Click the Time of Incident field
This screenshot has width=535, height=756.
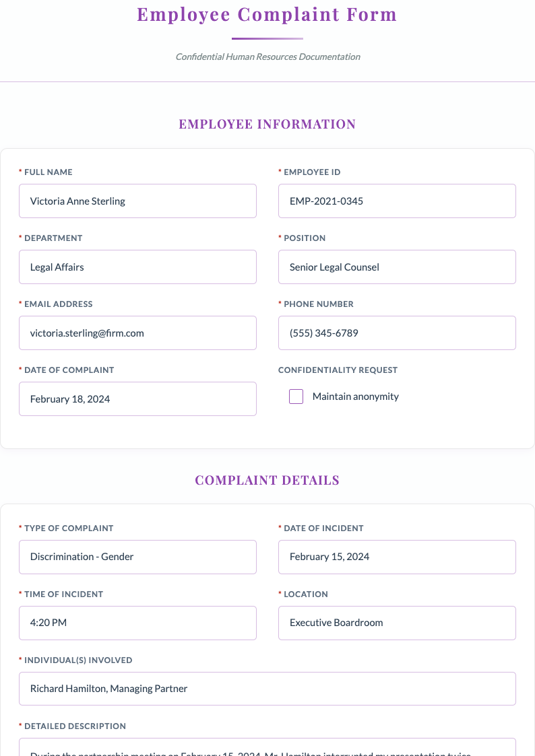click(137, 623)
